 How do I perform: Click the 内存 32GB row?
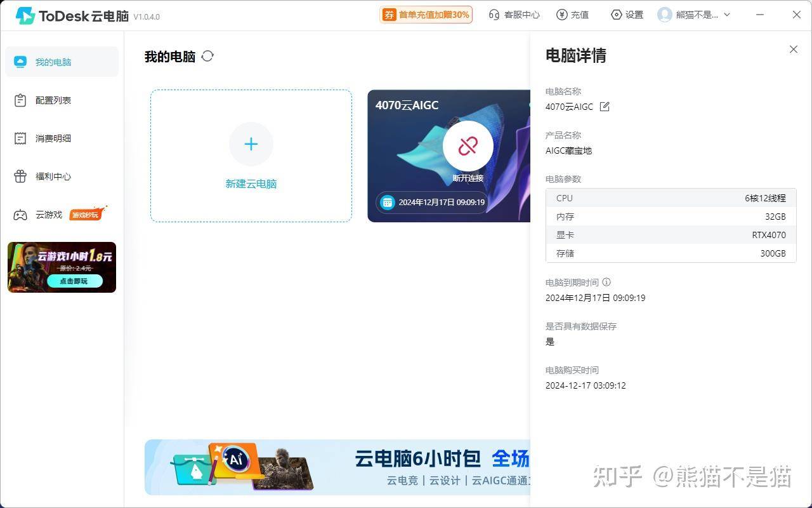coord(671,217)
